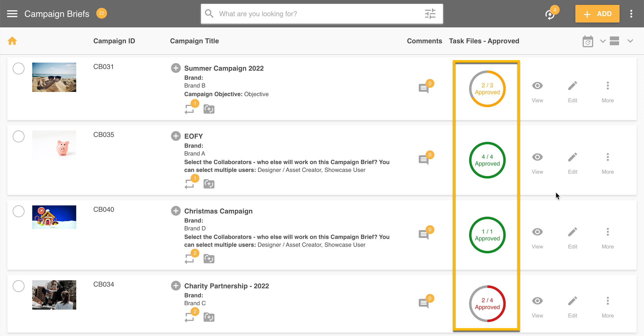Image resolution: width=644 pixels, height=336 pixels.
Task: Open the Christmas Campaign title link
Action: [218, 211]
